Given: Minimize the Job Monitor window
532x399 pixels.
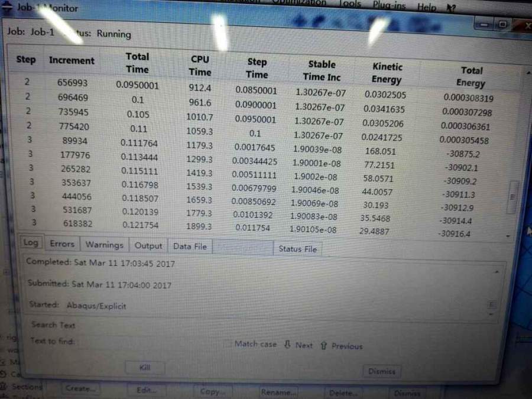Looking at the screenshot, I should (x=484, y=24).
